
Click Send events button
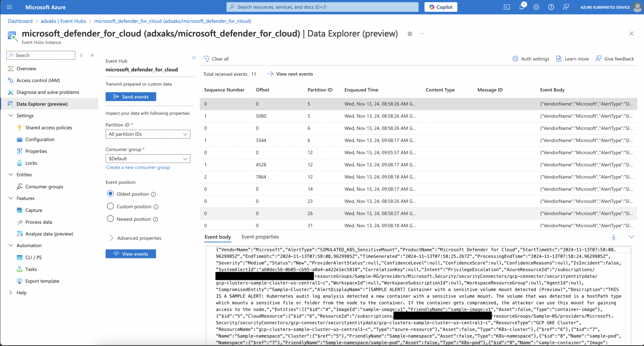click(x=130, y=96)
